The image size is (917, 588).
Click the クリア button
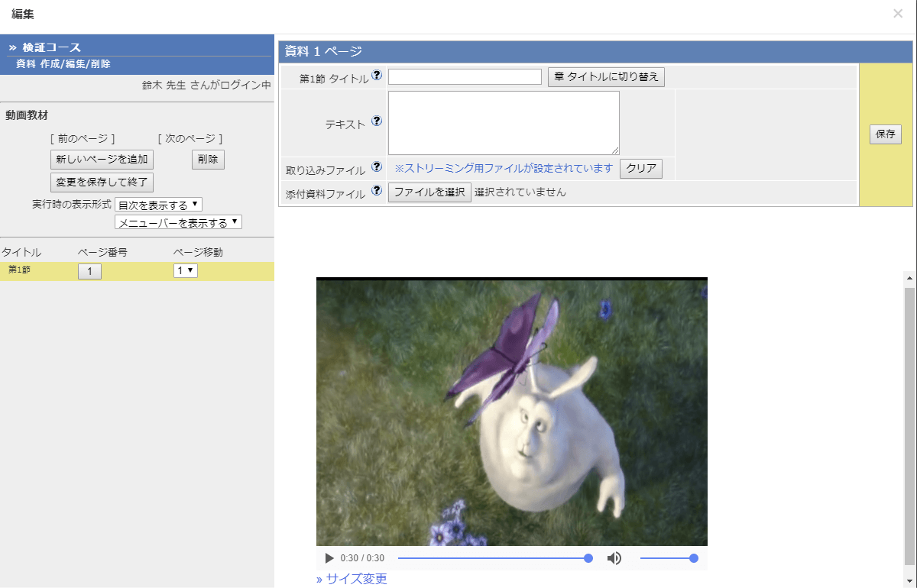[641, 169]
